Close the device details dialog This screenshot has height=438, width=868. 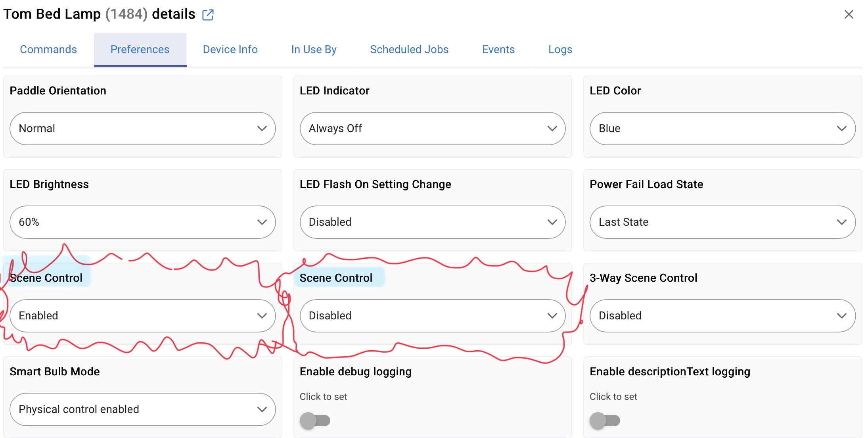coord(849,15)
